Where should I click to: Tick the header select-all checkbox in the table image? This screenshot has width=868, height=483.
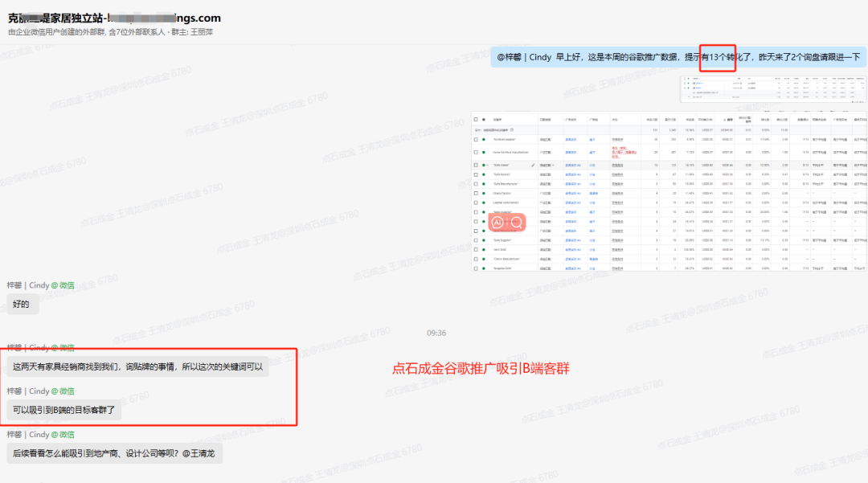point(476,120)
